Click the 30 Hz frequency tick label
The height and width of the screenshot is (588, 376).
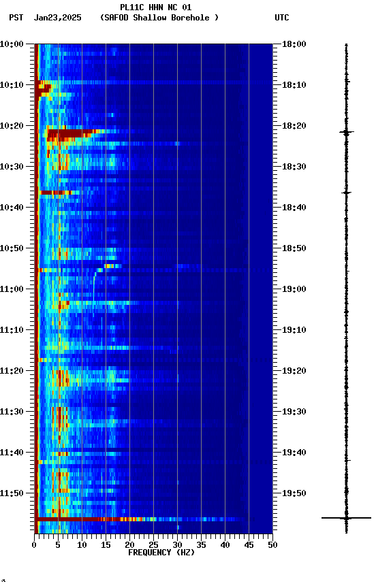[x=177, y=545]
